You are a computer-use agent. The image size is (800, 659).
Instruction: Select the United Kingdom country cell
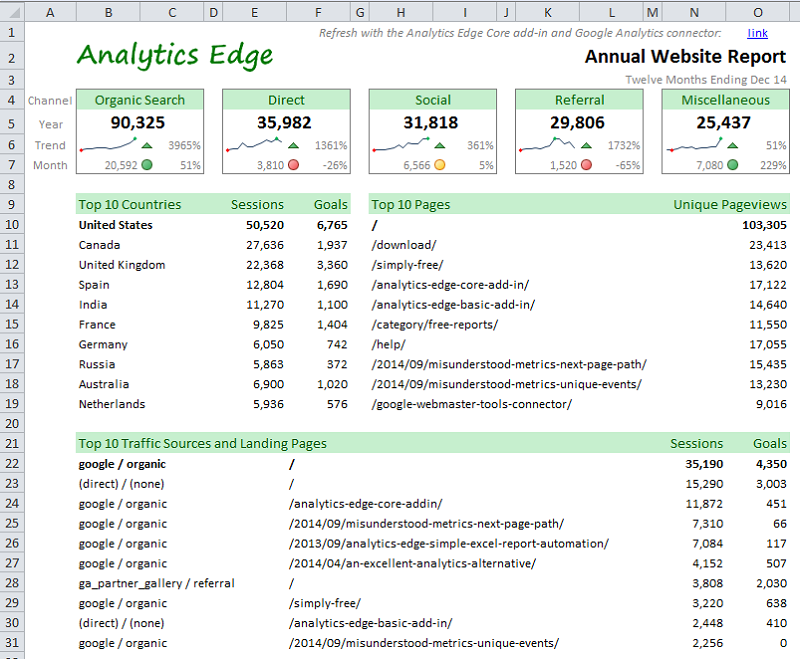122,265
